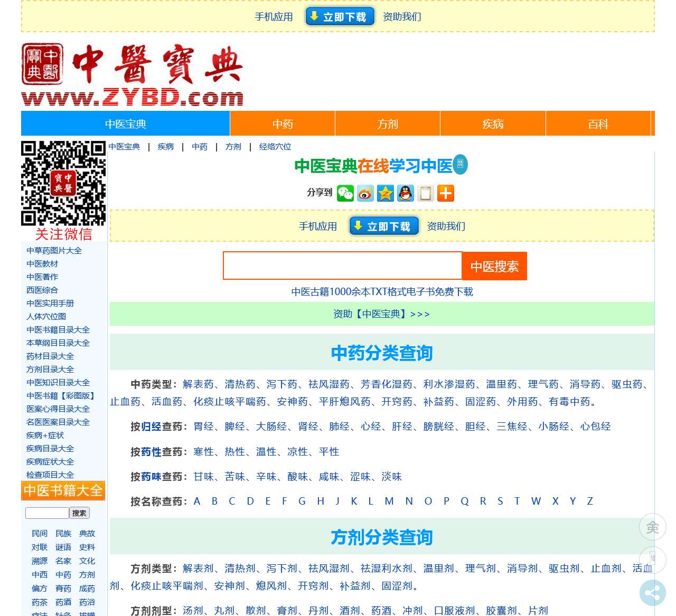Screen dimensions: 676x616
Task: Click the floating share icon at bottom right
Action: 653,593
